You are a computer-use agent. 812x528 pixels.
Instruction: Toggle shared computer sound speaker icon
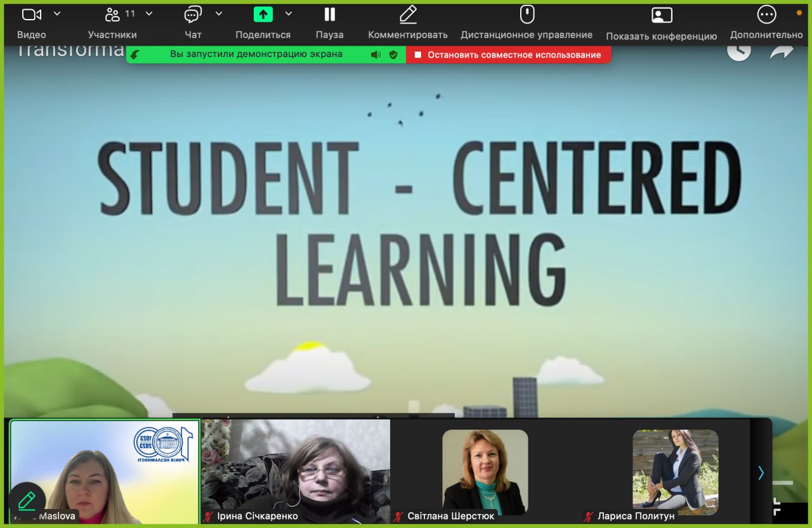click(376, 55)
